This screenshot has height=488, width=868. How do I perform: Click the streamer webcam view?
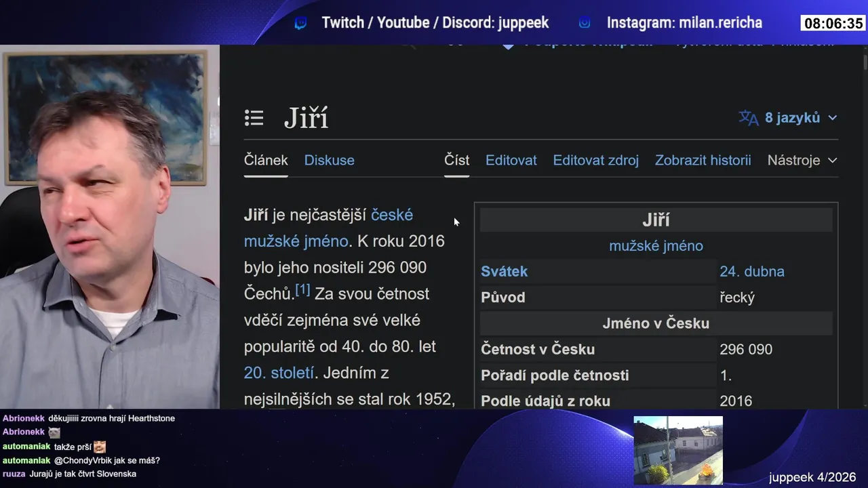click(110, 227)
